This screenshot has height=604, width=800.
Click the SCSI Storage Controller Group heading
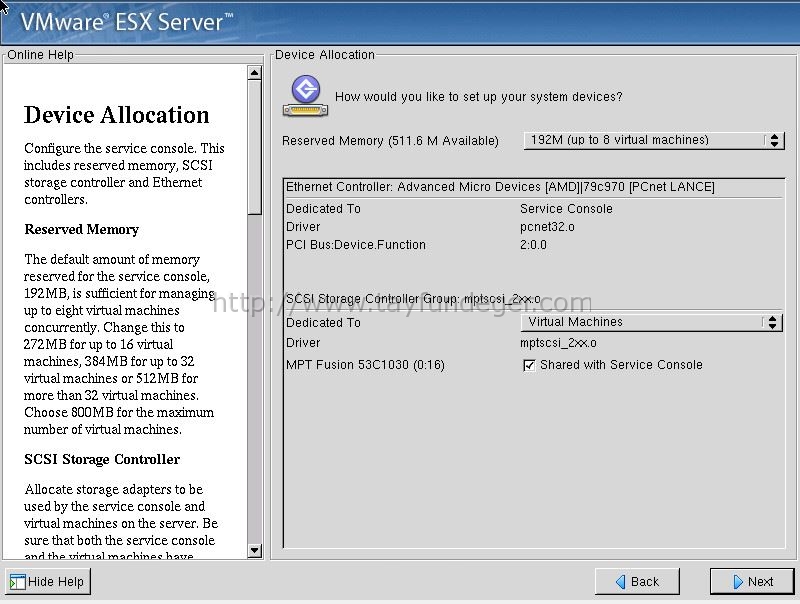pos(413,298)
